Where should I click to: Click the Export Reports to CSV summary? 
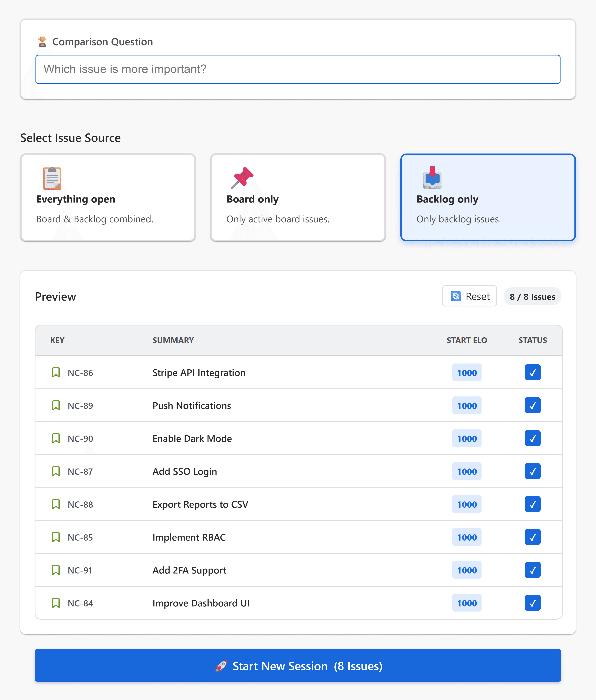[x=200, y=504]
